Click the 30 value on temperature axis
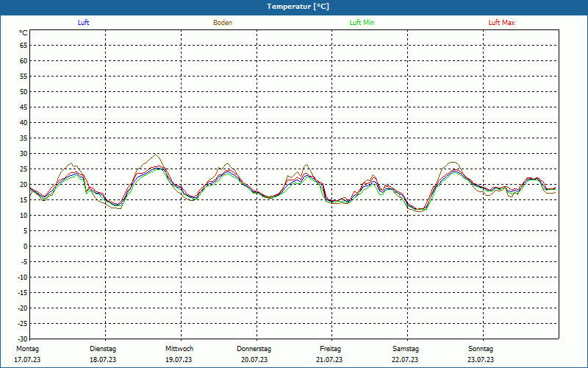This screenshot has height=368, width=588. (24, 154)
